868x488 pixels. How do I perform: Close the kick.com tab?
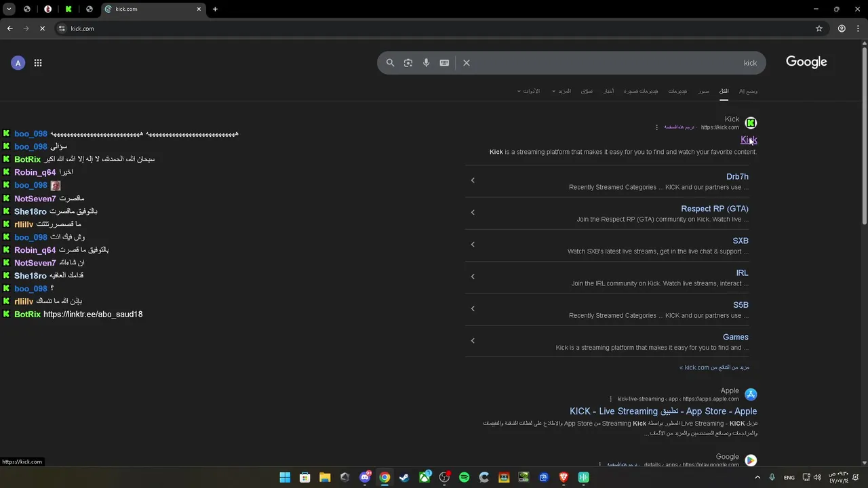[199, 9]
